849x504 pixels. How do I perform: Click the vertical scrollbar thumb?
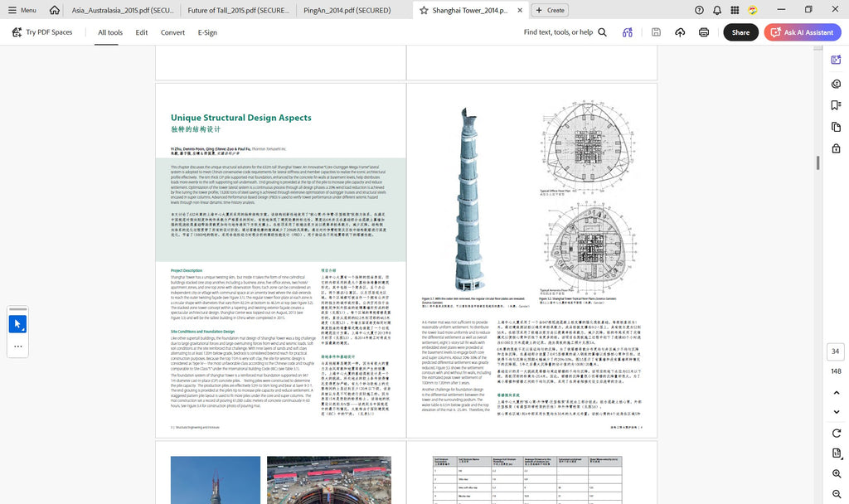(x=817, y=162)
